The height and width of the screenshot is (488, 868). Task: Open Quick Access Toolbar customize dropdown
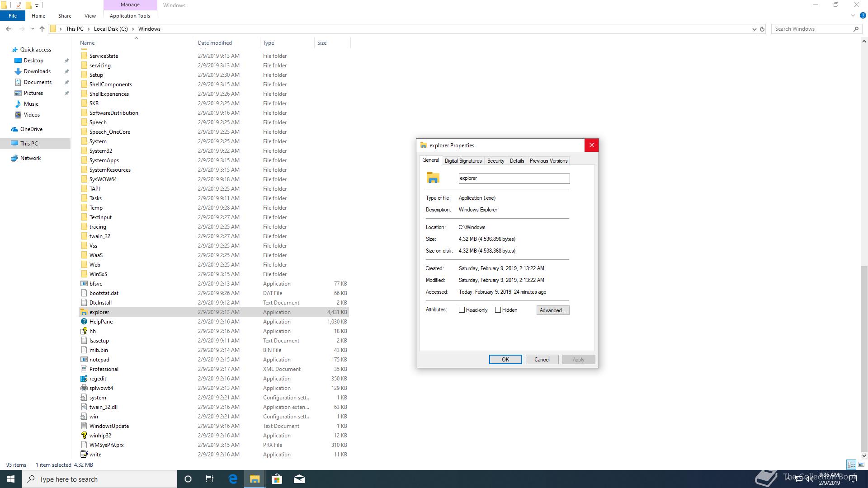tap(37, 5)
